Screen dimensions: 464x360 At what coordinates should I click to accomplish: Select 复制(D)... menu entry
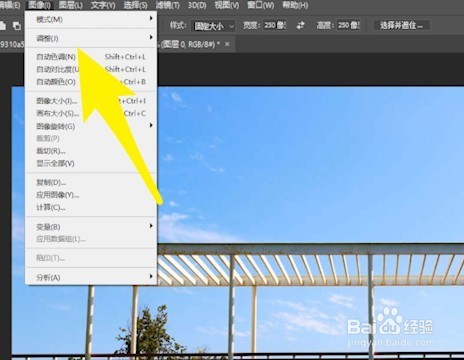(91, 182)
